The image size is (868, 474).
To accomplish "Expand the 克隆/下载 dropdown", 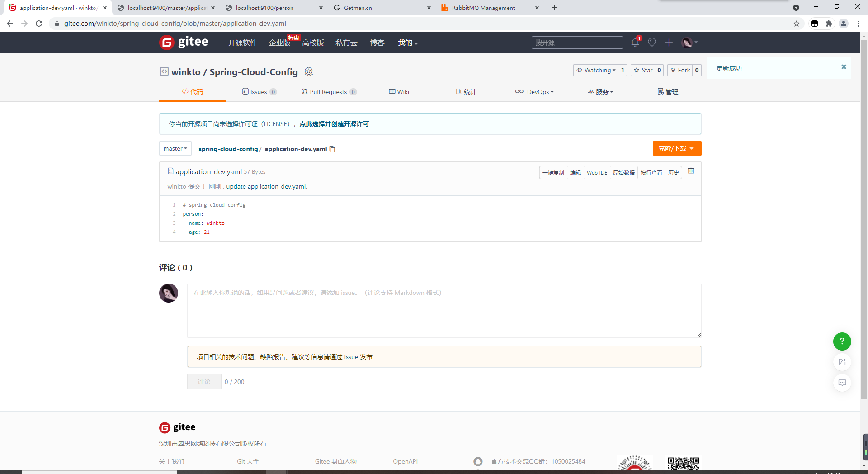I will (x=677, y=148).
